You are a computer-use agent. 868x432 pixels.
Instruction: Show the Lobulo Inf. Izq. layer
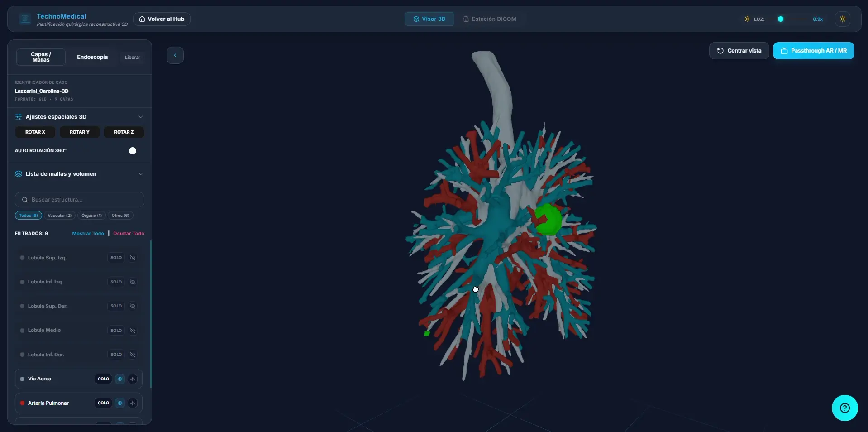(x=133, y=282)
